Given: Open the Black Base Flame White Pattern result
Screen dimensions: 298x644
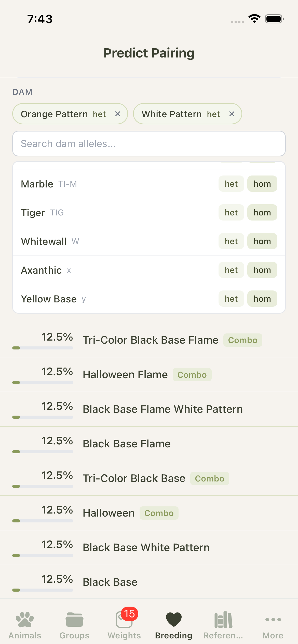Looking at the screenshot, I should point(163,409).
